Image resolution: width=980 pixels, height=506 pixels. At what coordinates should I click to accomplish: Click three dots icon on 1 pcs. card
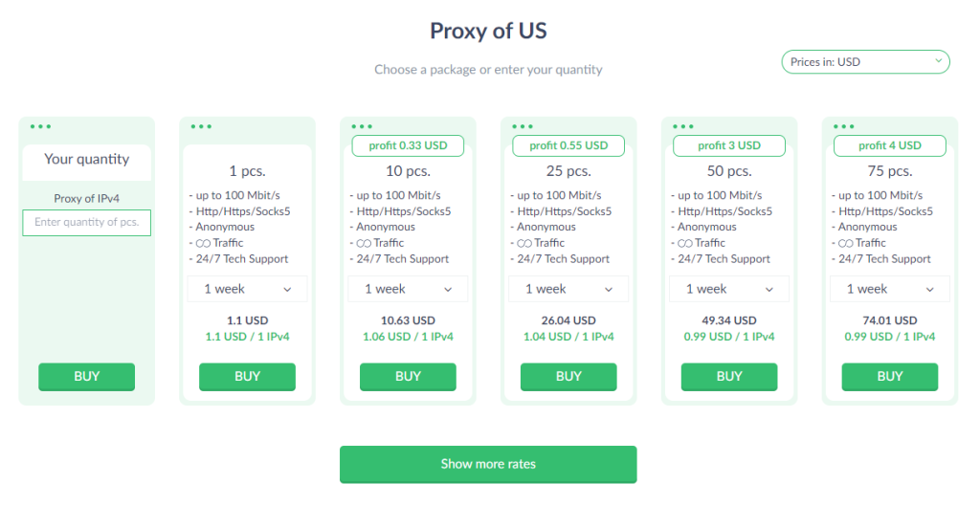201,126
